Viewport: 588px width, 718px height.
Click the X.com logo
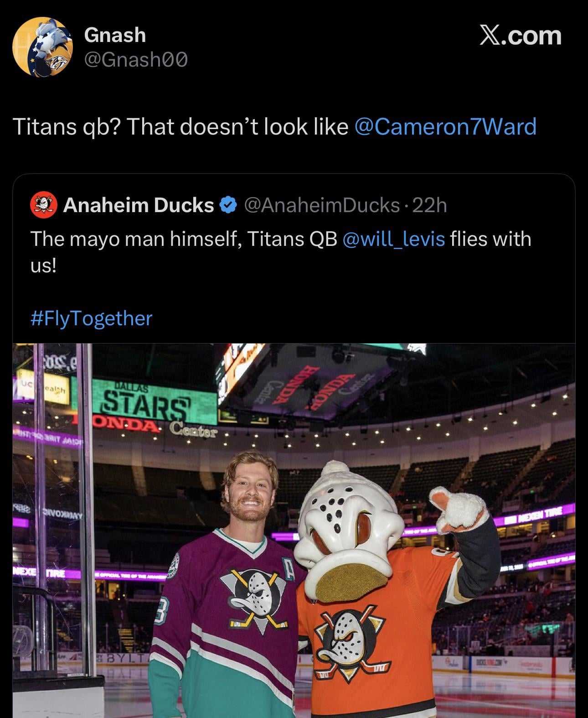pyautogui.click(x=520, y=36)
